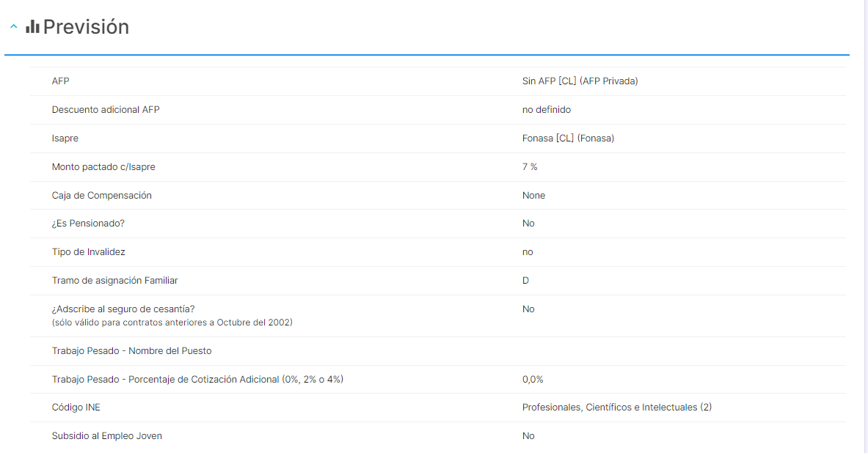Select the '¿Es Pensionado?' label
The image size is (868, 453).
click(88, 224)
